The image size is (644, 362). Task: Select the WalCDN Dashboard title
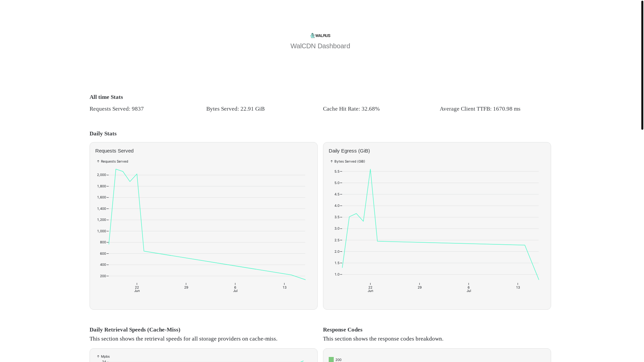(320, 46)
